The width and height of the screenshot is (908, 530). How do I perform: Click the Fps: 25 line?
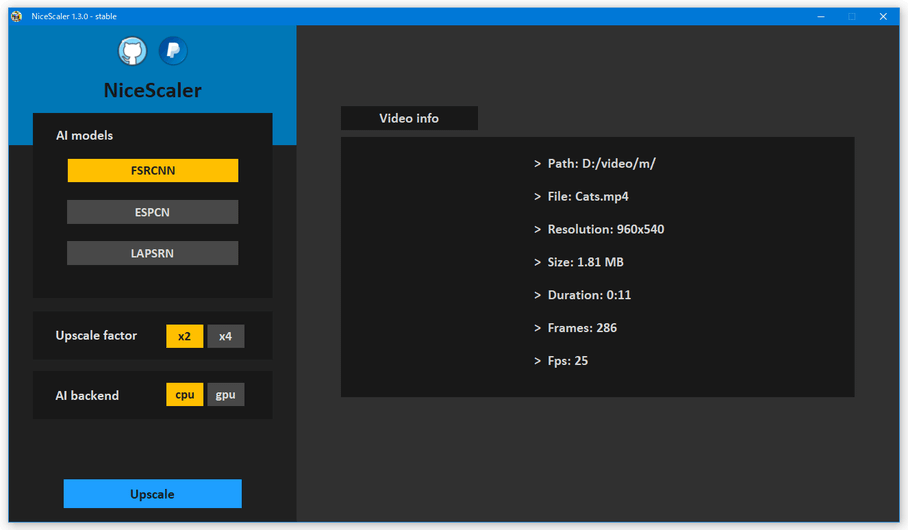[561, 361]
